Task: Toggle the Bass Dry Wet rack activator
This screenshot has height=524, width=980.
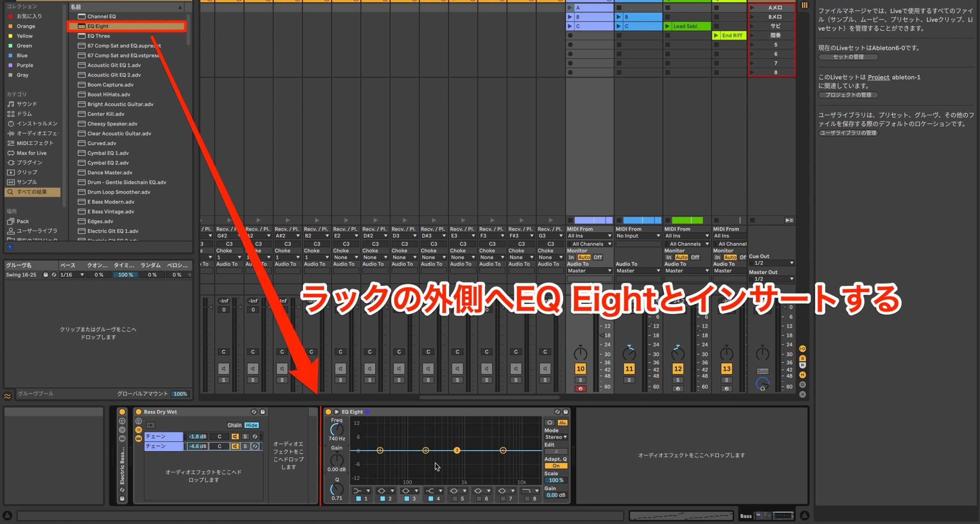Action: pyautogui.click(x=139, y=412)
